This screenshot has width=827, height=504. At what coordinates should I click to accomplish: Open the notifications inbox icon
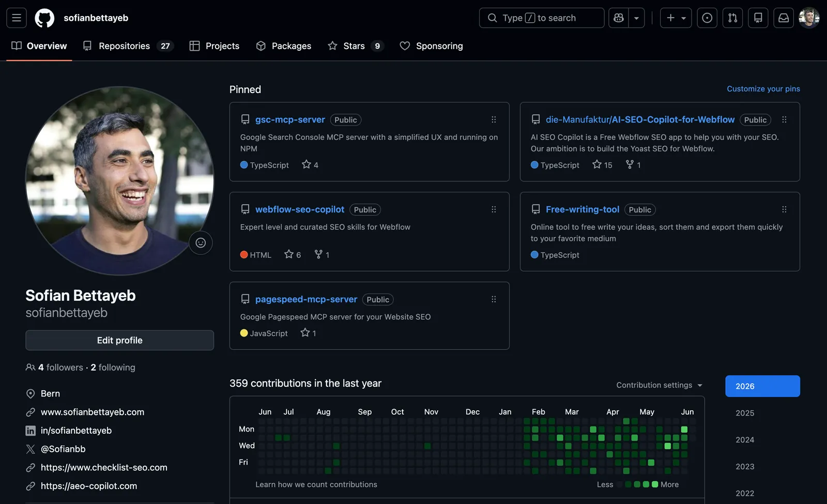tap(784, 18)
